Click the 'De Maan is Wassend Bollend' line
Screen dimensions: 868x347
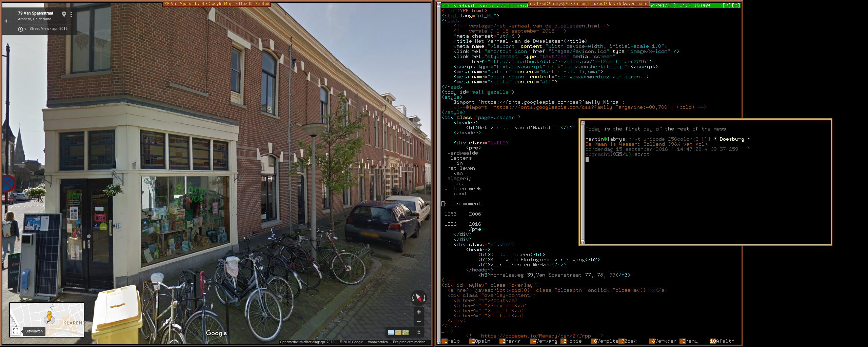(647, 144)
